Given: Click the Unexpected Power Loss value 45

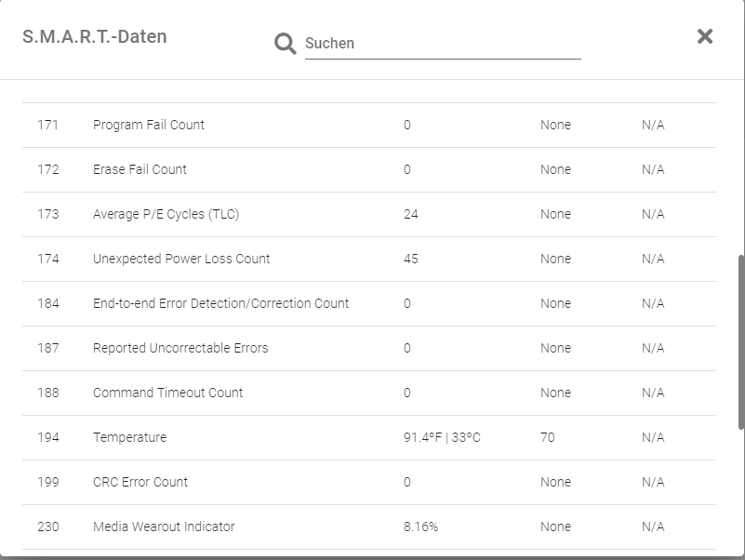Looking at the screenshot, I should pyautogui.click(x=410, y=259).
